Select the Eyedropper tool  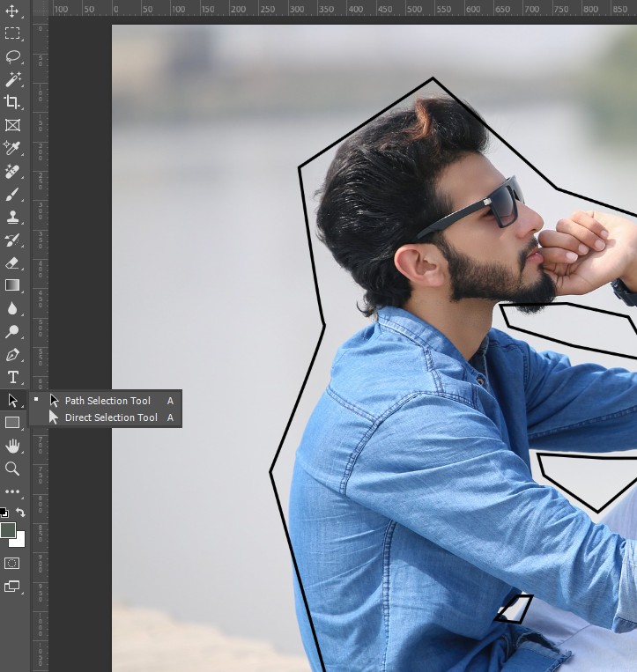point(12,148)
